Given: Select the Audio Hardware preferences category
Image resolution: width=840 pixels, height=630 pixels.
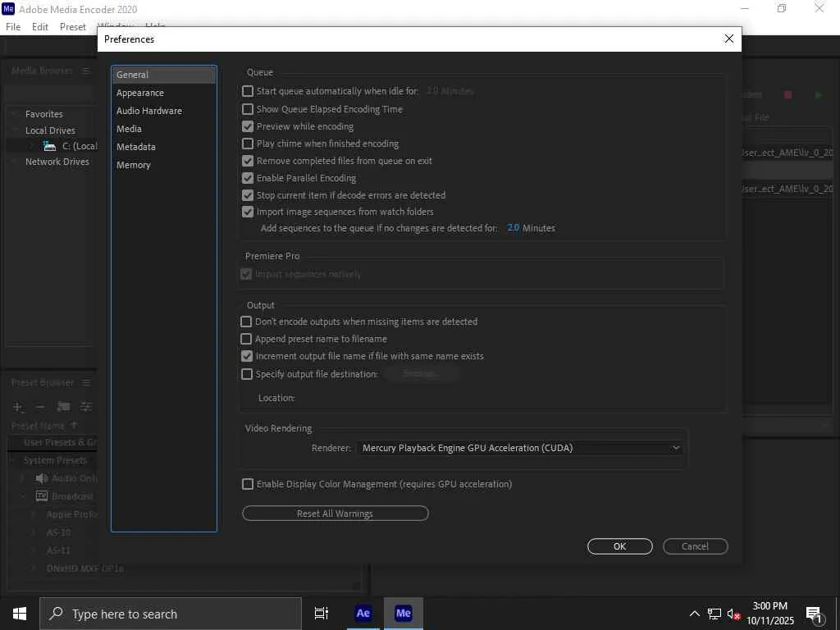Looking at the screenshot, I should tap(164, 111).
